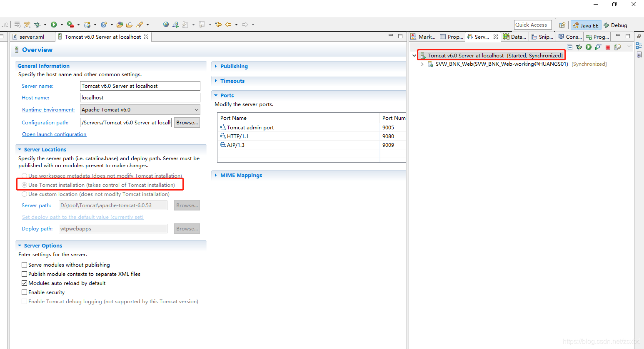
Task: Click the New Server wizard toolbar icon
Action: (87, 25)
